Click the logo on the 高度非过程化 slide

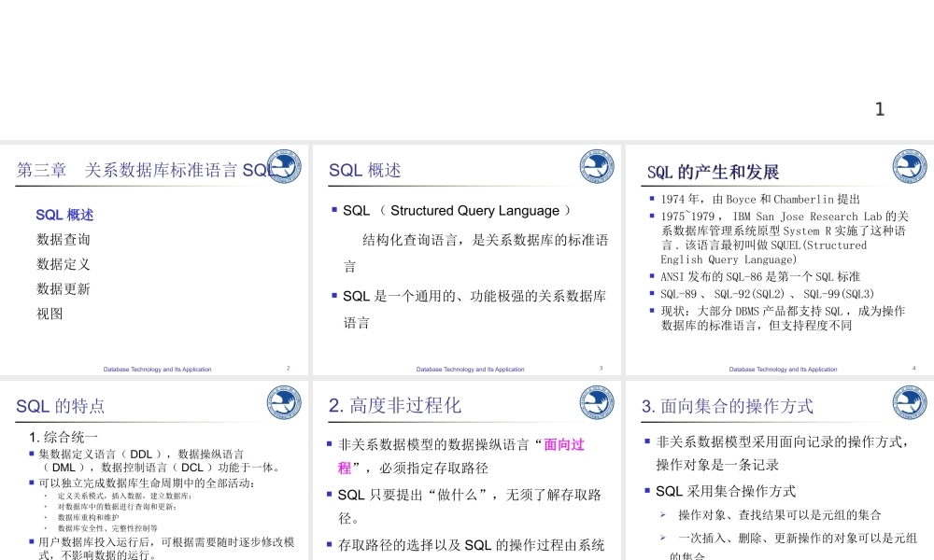[596, 403]
